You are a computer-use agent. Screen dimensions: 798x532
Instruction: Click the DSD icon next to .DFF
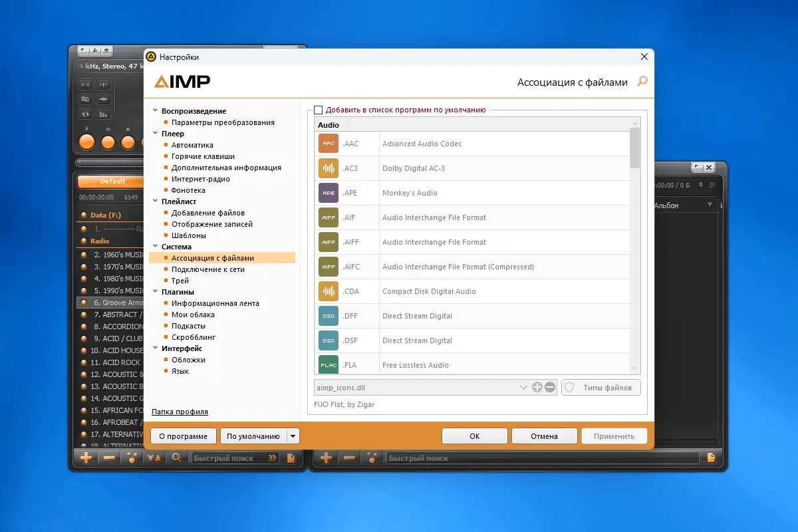coord(328,315)
